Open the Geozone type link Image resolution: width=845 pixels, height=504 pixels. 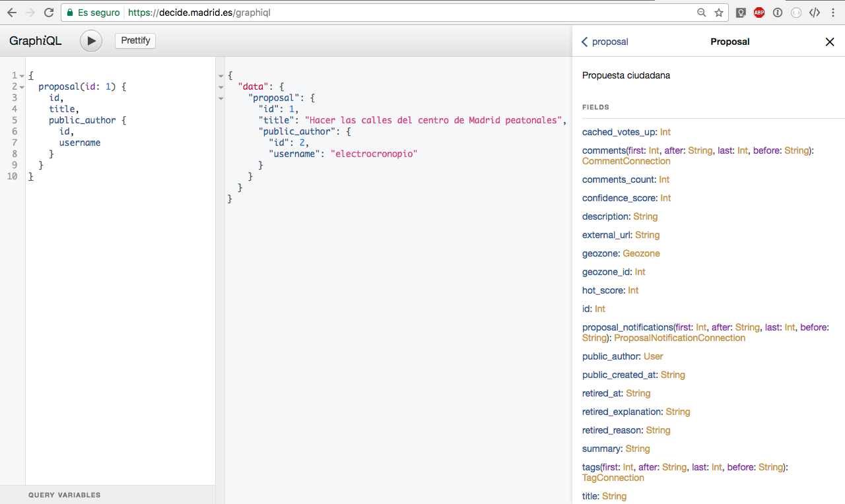click(641, 253)
